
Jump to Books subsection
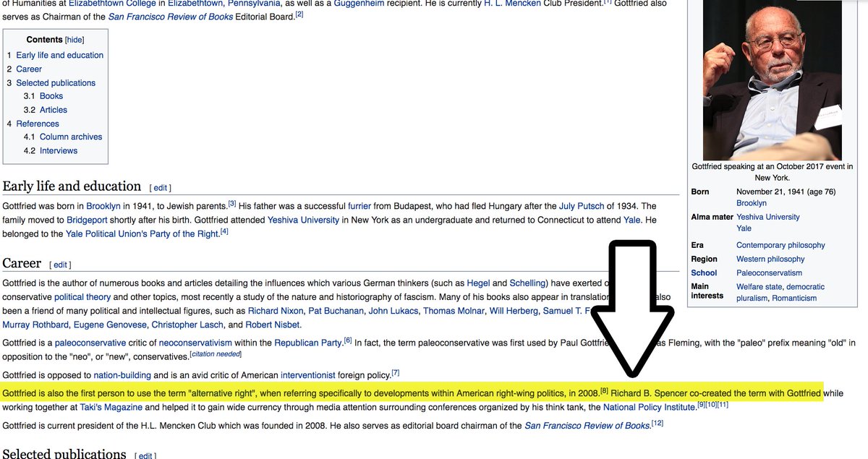click(x=51, y=96)
